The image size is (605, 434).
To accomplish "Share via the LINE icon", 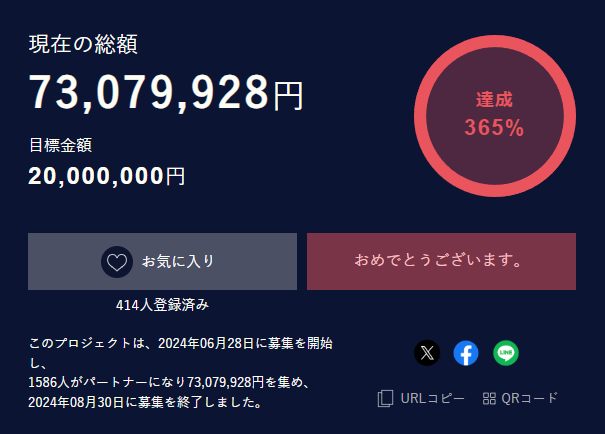I will [506, 353].
